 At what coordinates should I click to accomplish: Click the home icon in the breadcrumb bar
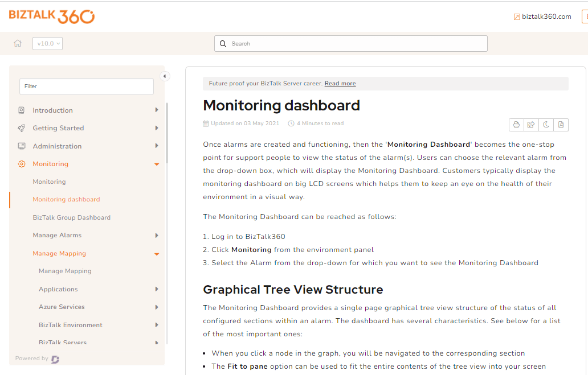(18, 43)
